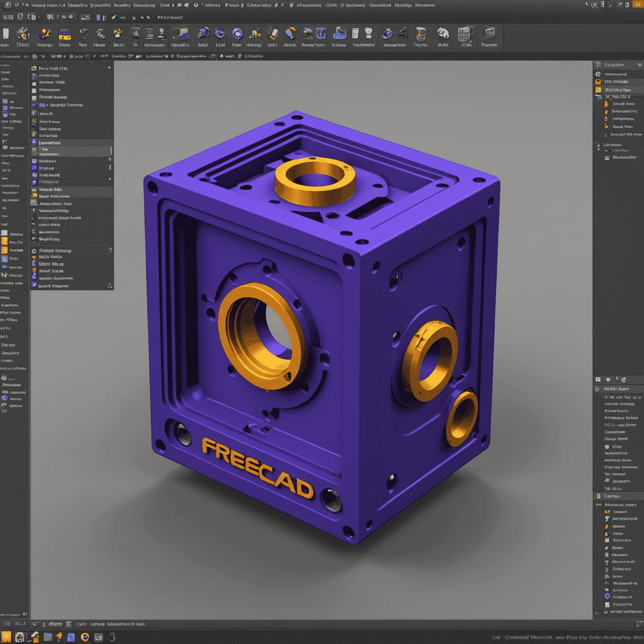Select the highlighted row with blue circle icon in left list
The height and width of the screenshot is (644, 644).
72,143
